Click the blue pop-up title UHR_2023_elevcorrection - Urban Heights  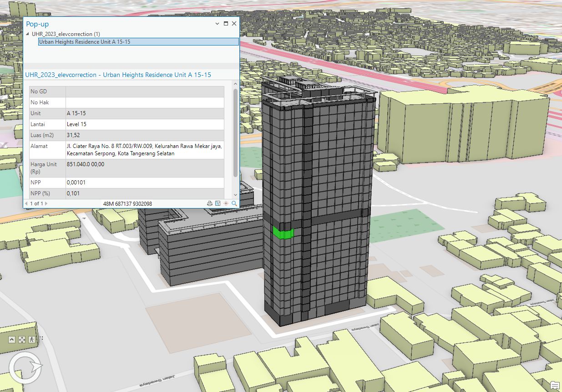(x=118, y=75)
